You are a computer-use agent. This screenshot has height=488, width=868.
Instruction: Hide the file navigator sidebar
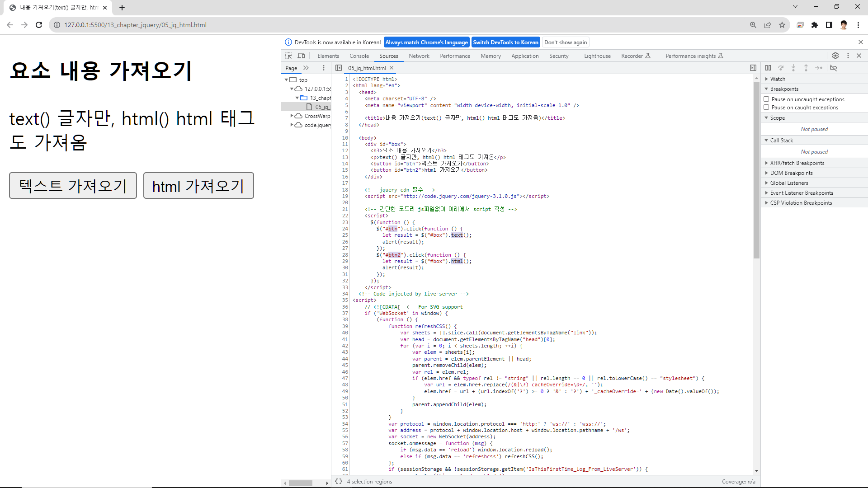click(339, 68)
